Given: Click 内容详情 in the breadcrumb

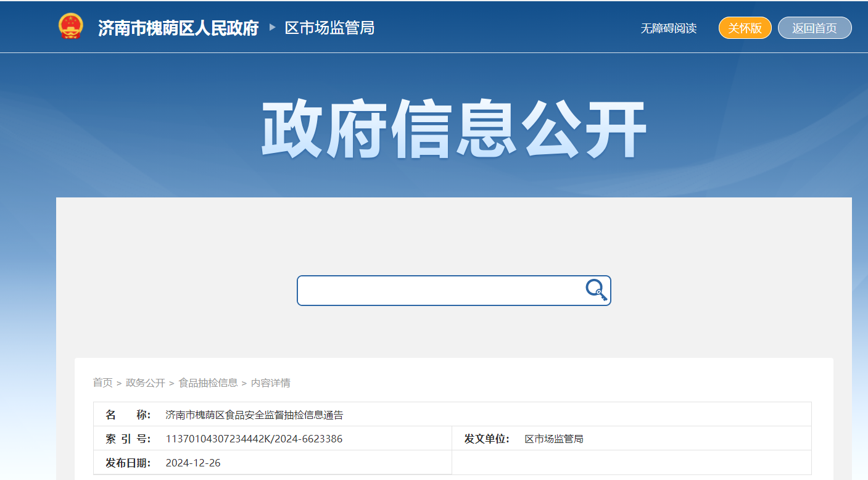Looking at the screenshot, I should coord(270,383).
